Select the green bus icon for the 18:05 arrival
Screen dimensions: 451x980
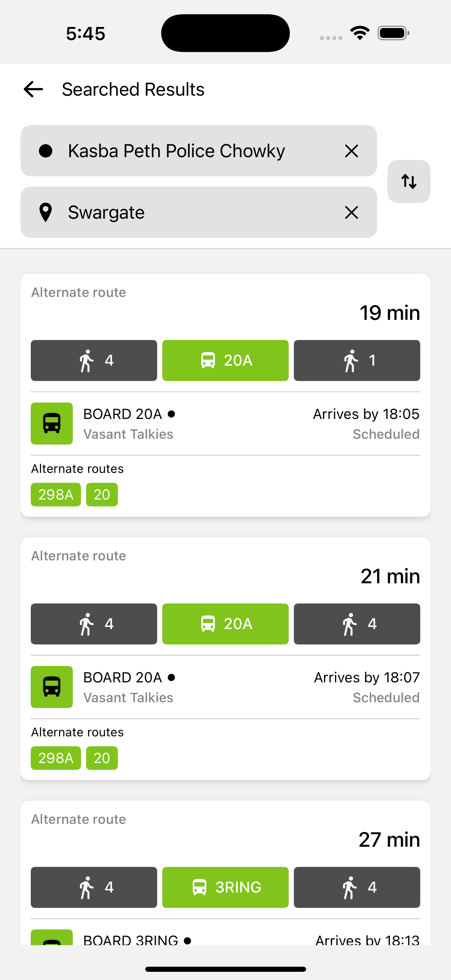click(x=52, y=423)
